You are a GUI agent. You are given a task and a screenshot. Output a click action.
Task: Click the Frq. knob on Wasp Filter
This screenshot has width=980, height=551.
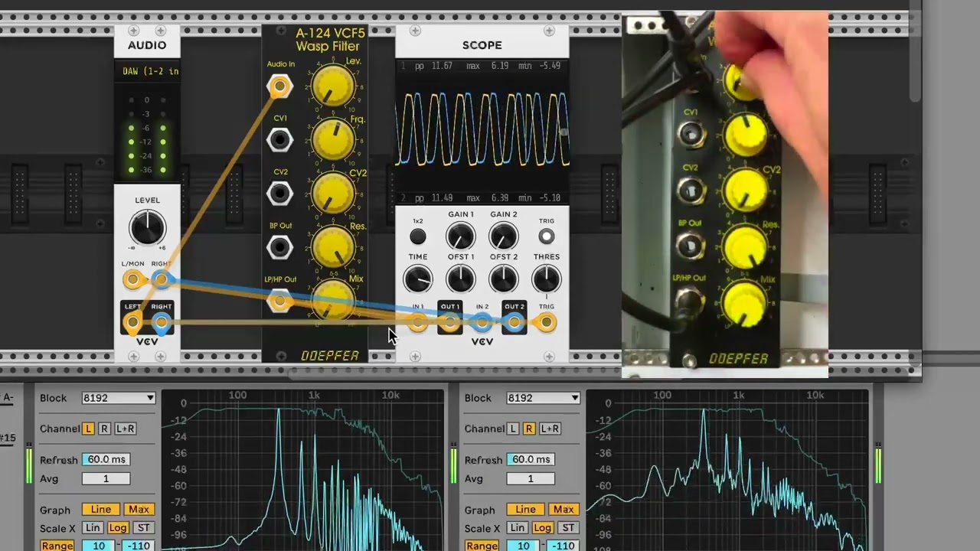coord(333,140)
